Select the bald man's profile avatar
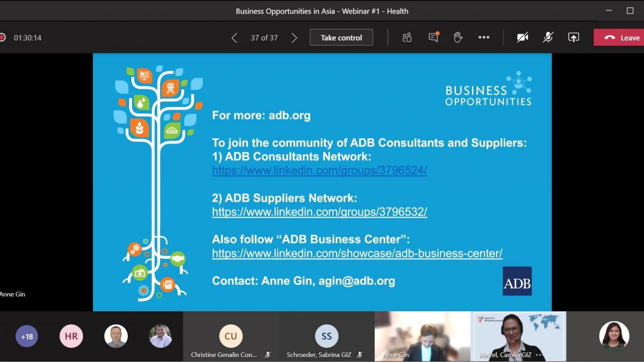This screenshot has width=644, height=362. point(116,336)
